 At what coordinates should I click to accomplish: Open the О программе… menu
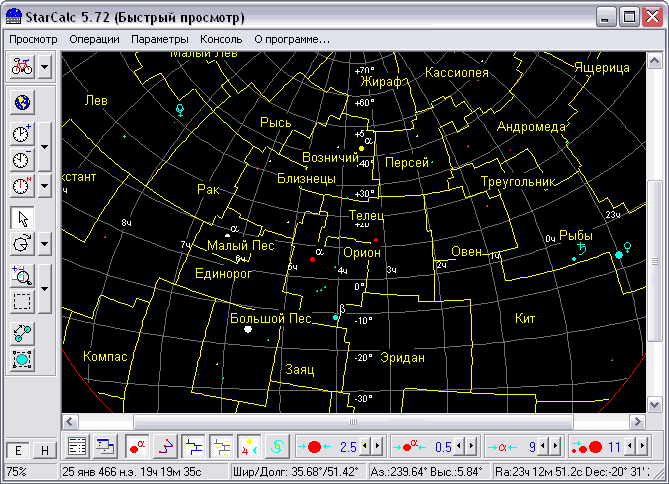pyautogui.click(x=292, y=39)
